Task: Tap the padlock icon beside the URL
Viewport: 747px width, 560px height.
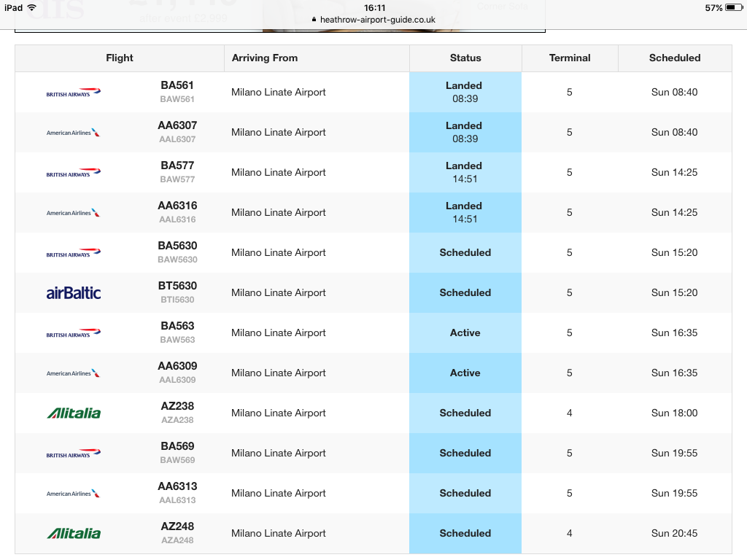Action: (x=314, y=20)
